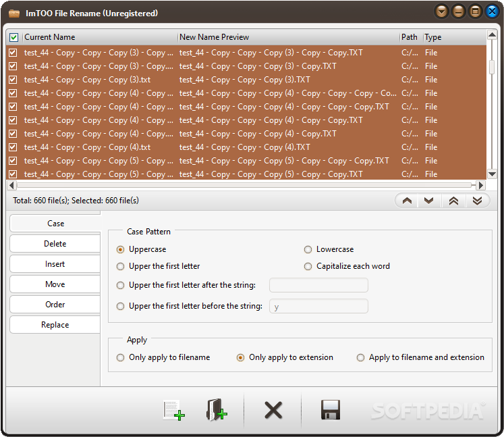The height and width of the screenshot is (437, 504).
Task: Click the Add files icon
Action: point(174,410)
